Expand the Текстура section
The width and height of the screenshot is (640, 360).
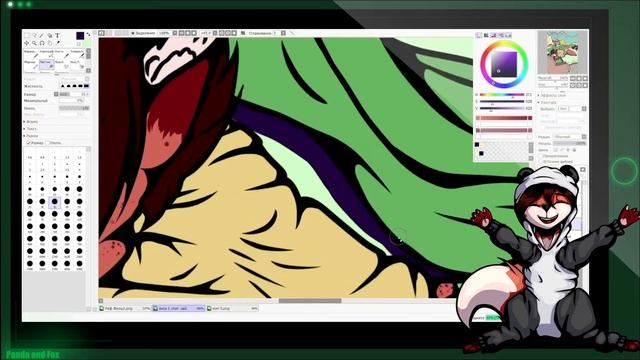click(x=548, y=102)
